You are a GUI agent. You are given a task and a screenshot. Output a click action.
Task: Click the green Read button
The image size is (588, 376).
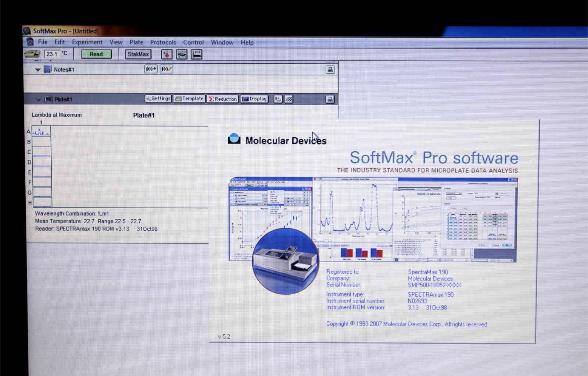tap(96, 54)
